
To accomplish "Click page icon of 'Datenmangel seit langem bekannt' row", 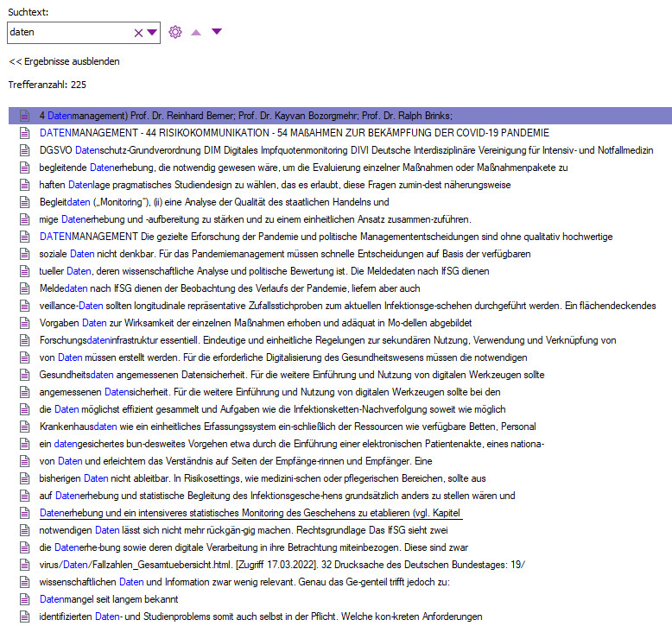I will point(25,599).
